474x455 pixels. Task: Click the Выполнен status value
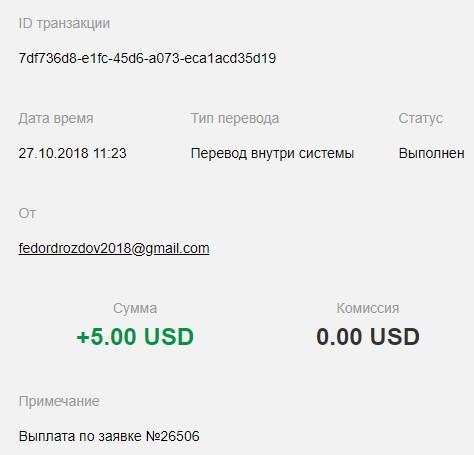431,153
